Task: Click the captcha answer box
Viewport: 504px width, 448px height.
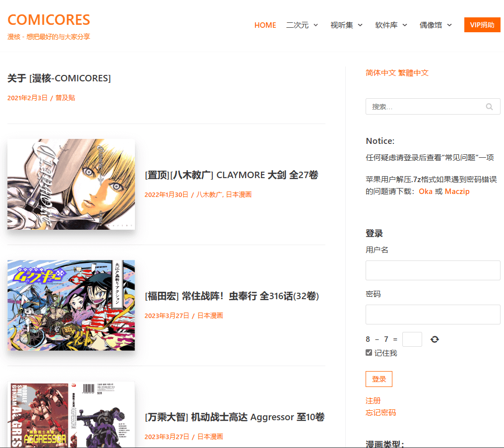Action: tap(412, 339)
